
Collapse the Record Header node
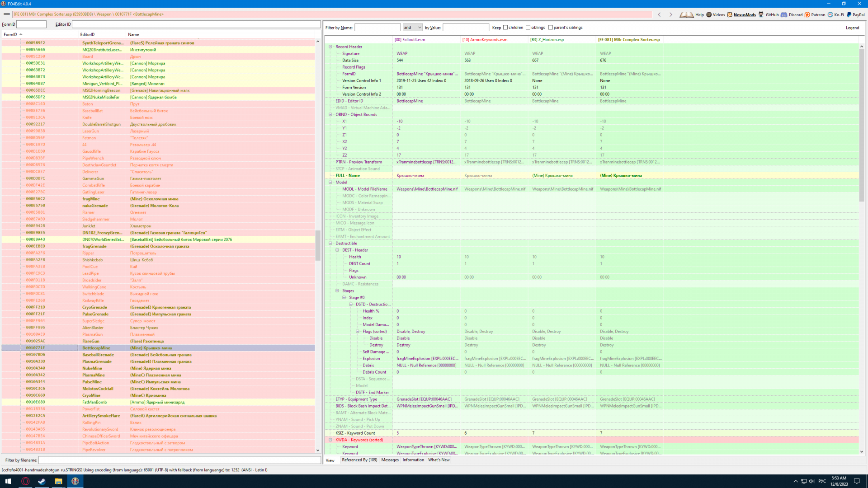click(330, 47)
